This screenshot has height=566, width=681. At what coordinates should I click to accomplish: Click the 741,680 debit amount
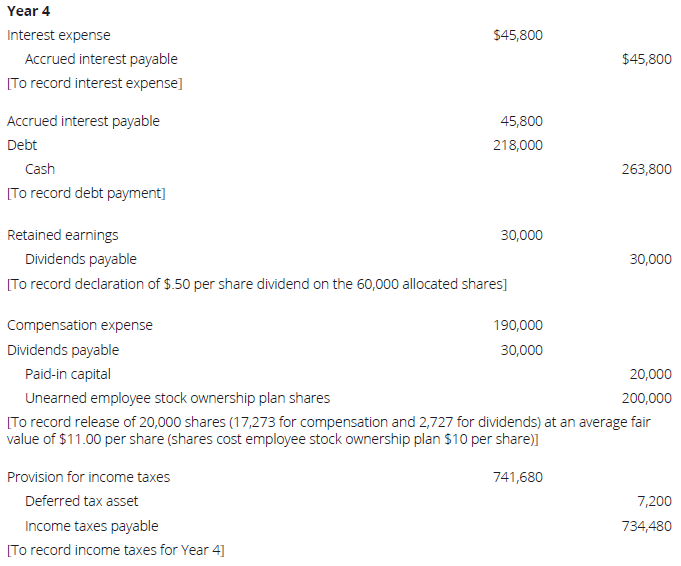(x=518, y=477)
